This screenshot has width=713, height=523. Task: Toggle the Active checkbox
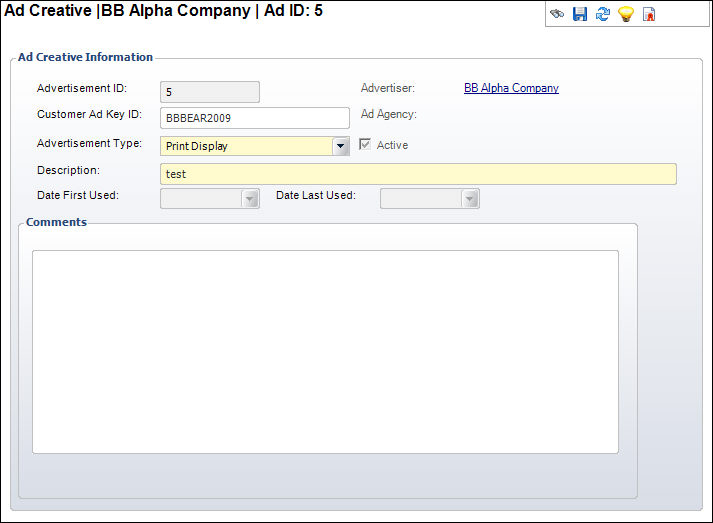click(x=365, y=145)
